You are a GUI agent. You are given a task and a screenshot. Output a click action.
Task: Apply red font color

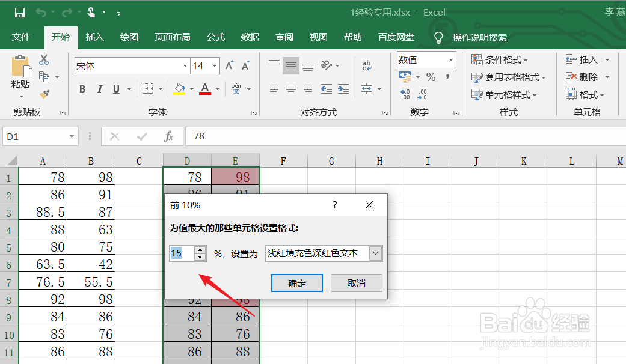tap(205, 89)
